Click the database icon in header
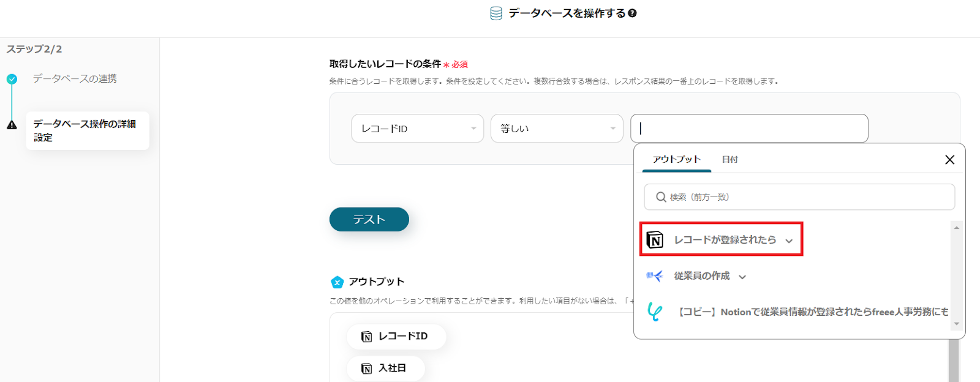Image resolution: width=980 pixels, height=382 pixels. pyautogui.click(x=496, y=13)
